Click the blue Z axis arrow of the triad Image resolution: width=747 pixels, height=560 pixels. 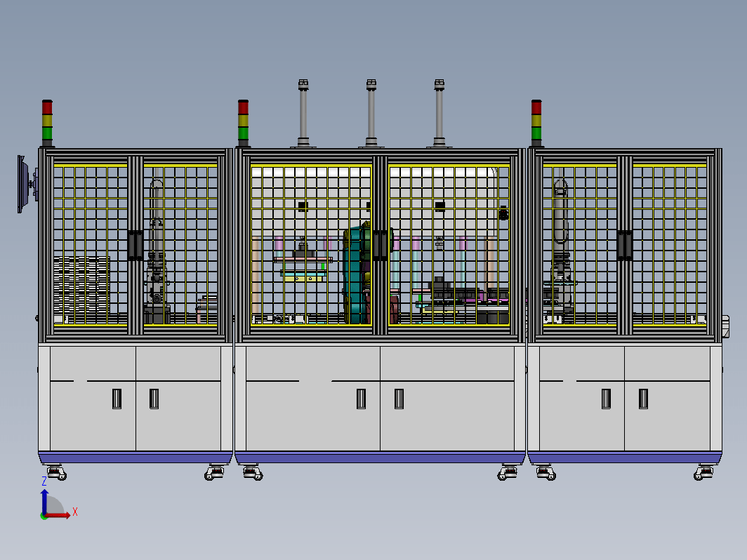44,502
